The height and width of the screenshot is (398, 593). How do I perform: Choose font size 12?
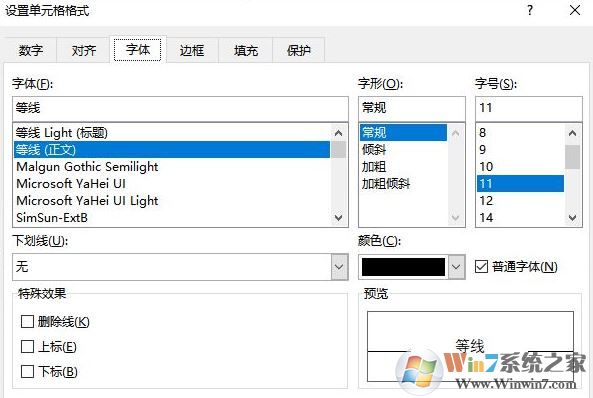coord(520,201)
